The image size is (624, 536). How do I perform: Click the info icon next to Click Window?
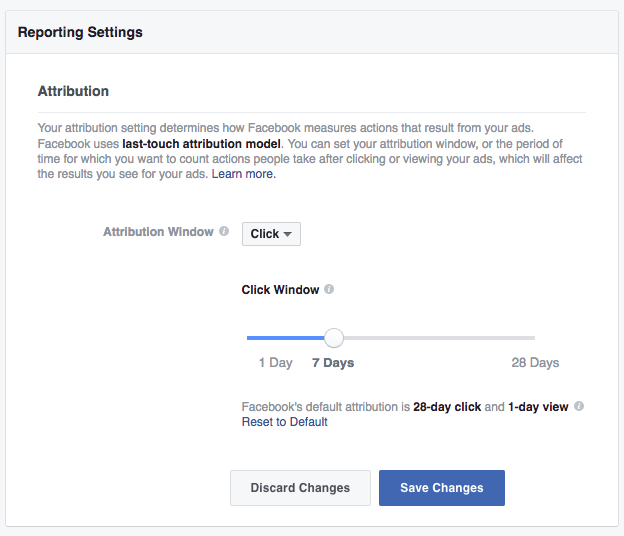(x=329, y=289)
